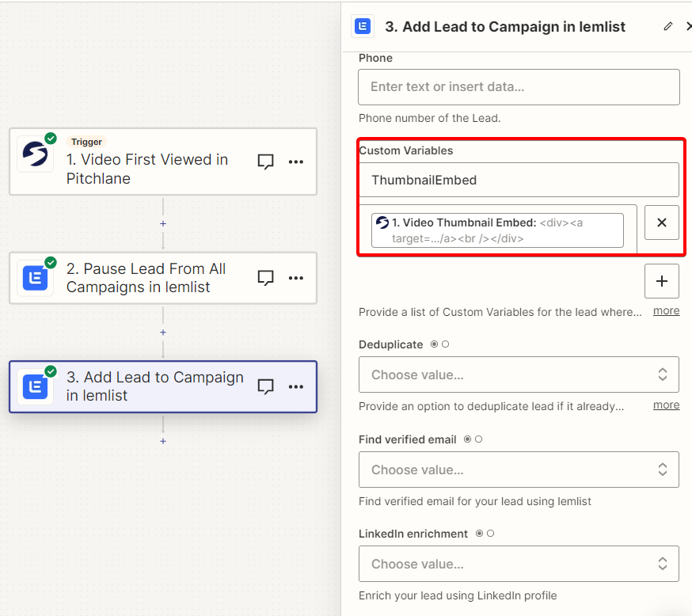Open comment on Video First Viewed step

[x=266, y=162]
